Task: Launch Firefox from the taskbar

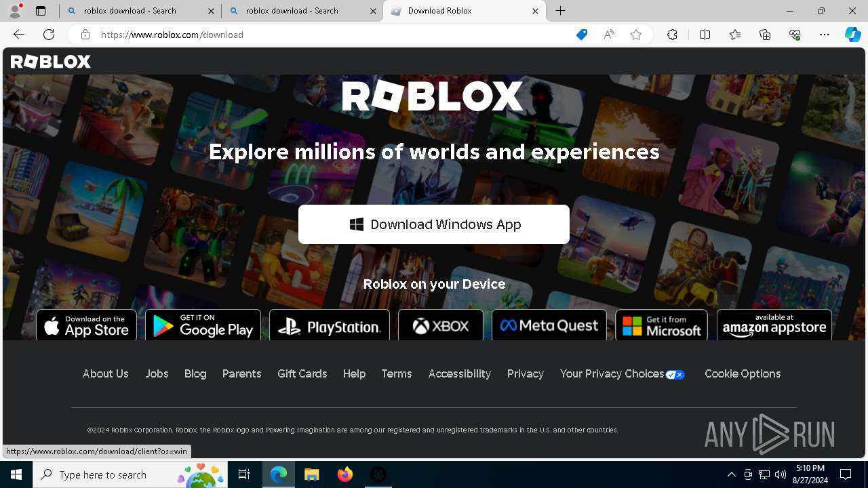Action: coord(345,474)
